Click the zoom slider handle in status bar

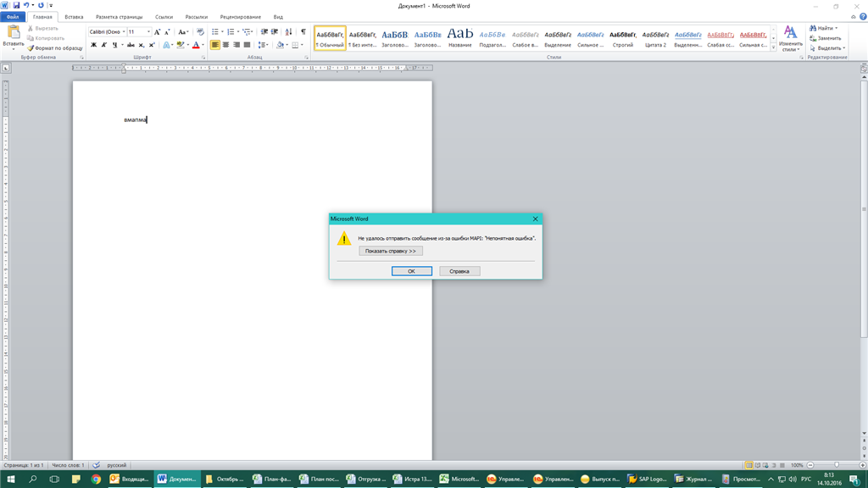click(x=837, y=465)
